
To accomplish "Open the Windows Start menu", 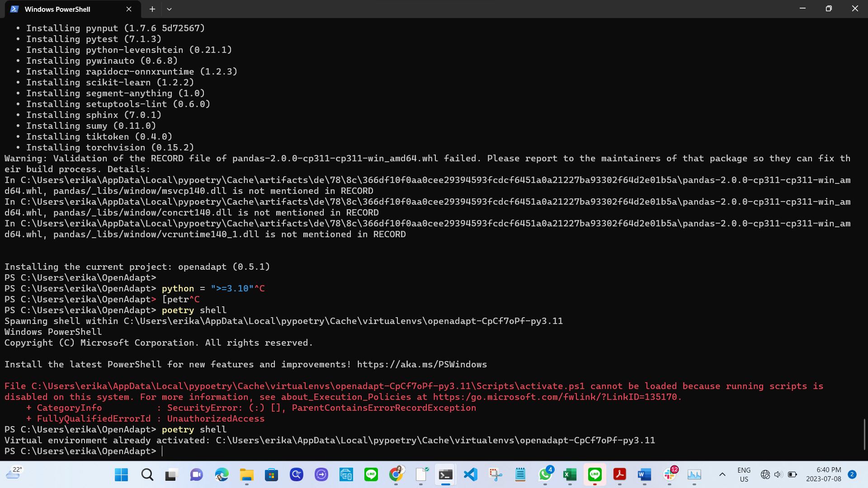I will point(121,474).
